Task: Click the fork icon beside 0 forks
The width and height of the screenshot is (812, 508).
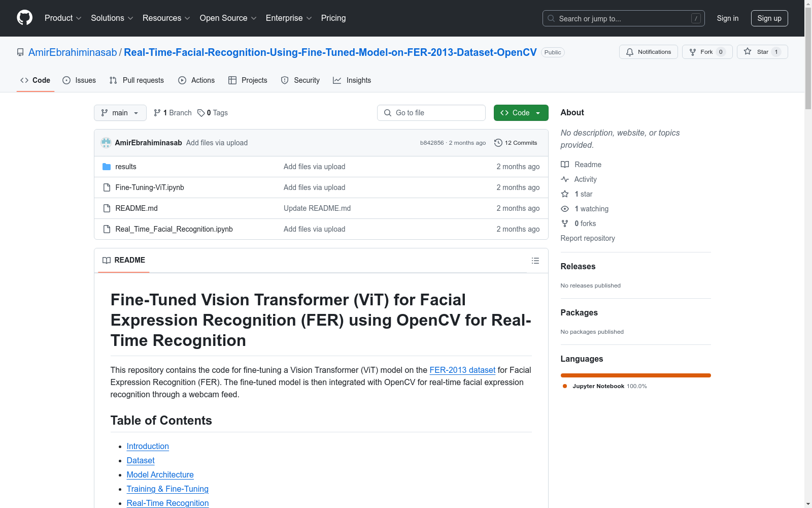Action: click(565, 224)
